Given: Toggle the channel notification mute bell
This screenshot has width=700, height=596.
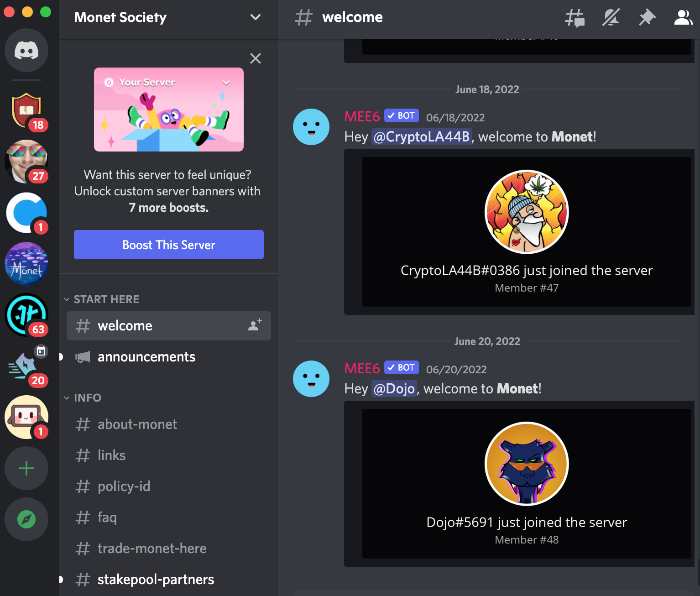Looking at the screenshot, I should [x=611, y=18].
